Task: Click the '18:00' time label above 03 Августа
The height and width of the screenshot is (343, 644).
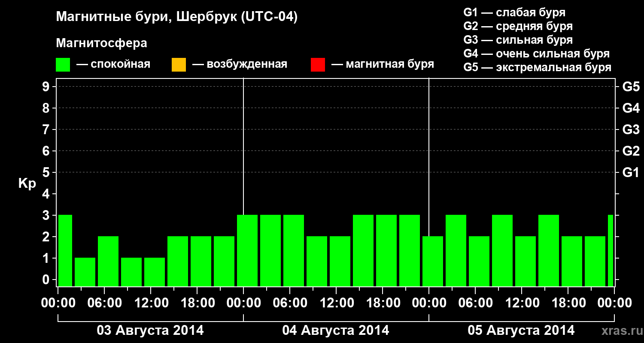Action: (197, 303)
